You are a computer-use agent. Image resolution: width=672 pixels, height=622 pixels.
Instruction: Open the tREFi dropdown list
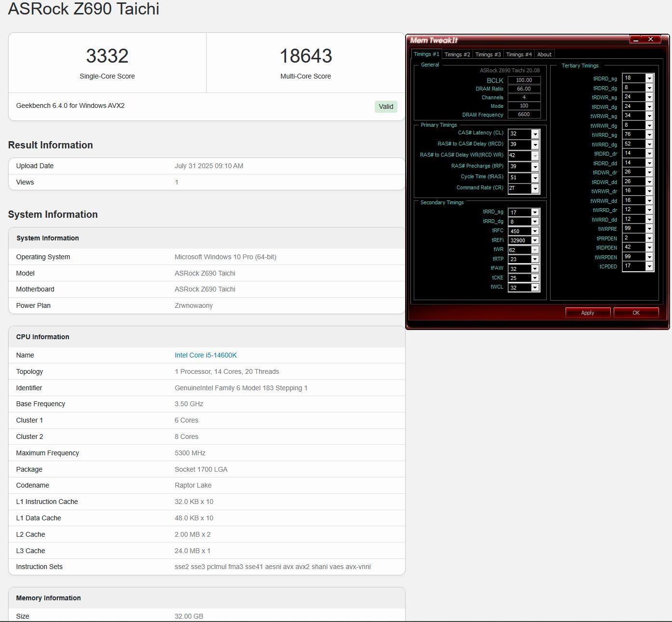pyautogui.click(x=535, y=240)
